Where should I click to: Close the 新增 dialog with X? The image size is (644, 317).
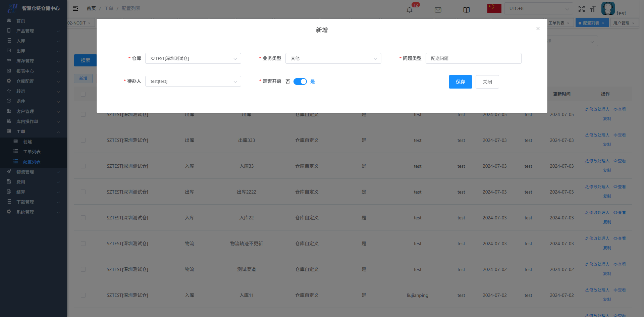click(538, 29)
